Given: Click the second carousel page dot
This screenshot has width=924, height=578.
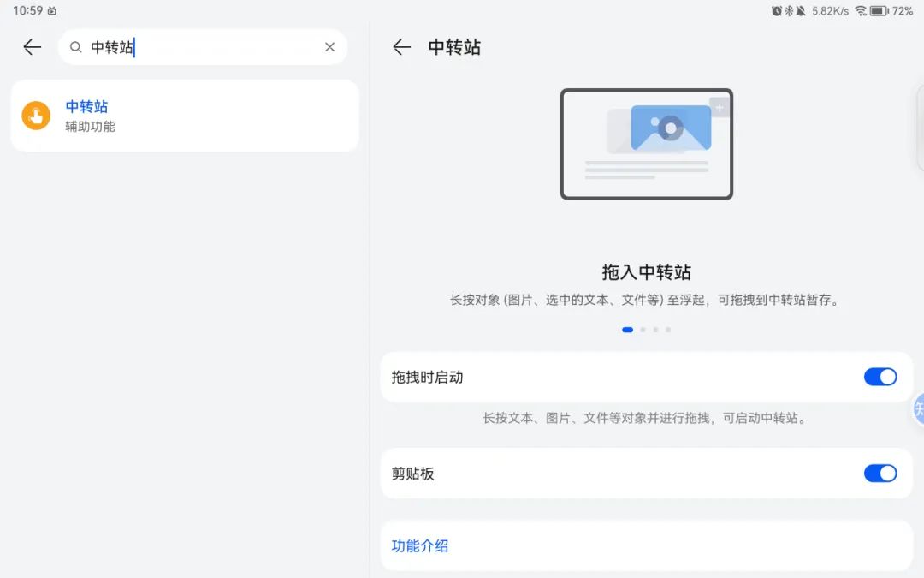Looking at the screenshot, I should coord(643,329).
